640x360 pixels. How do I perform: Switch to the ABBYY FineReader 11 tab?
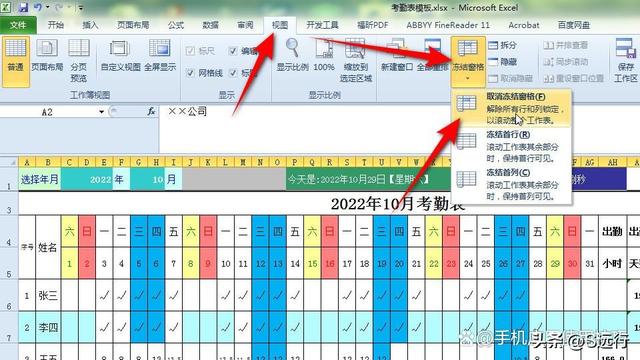pyautogui.click(x=448, y=25)
